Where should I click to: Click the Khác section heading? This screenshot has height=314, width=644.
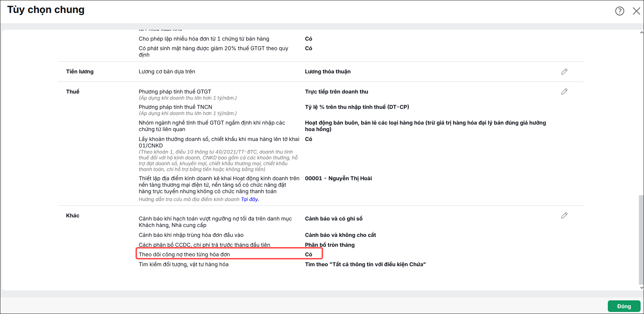point(73,215)
